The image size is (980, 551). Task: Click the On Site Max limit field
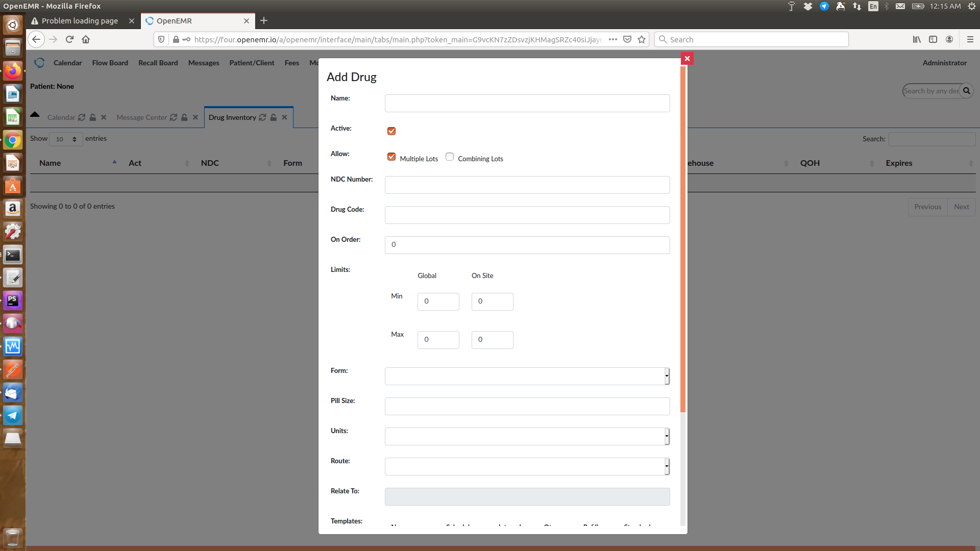point(493,340)
